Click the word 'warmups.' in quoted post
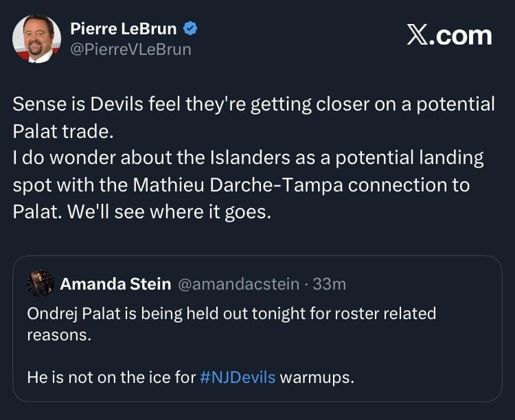The height and width of the screenshot is (420, 515). click(x=317, y=377)
